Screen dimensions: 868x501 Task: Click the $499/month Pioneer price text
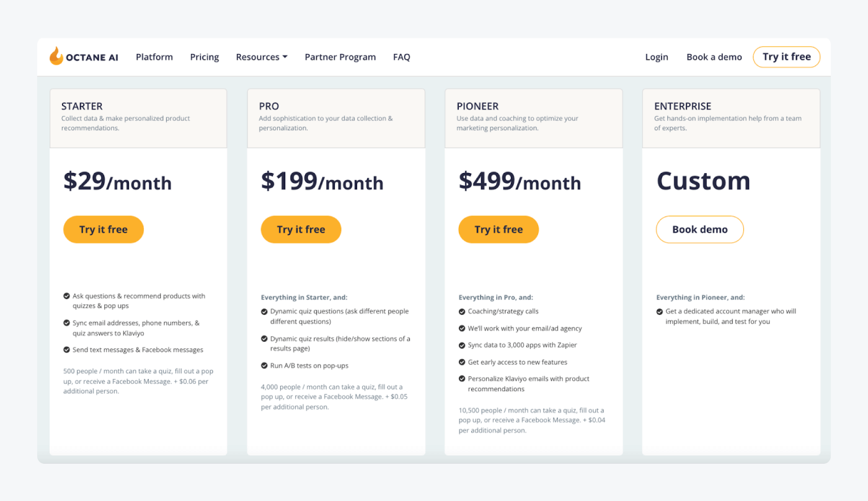coord(520,182)
